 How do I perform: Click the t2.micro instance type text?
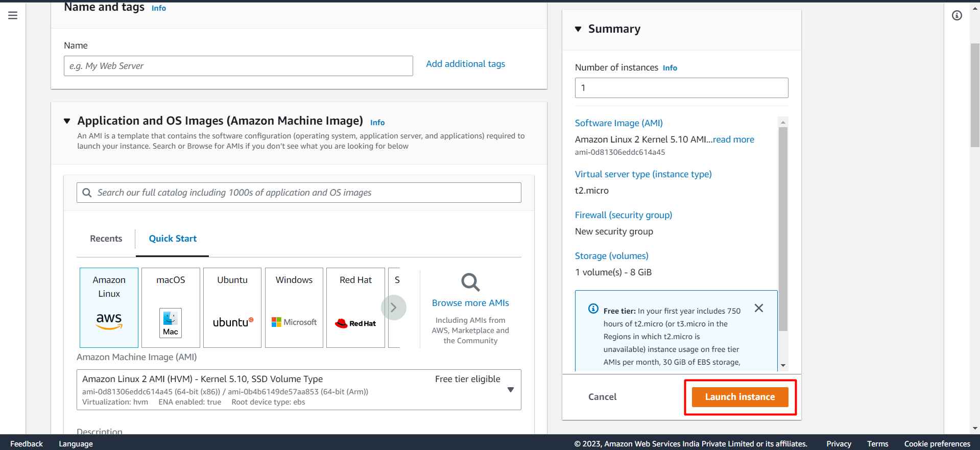[592, 191]
